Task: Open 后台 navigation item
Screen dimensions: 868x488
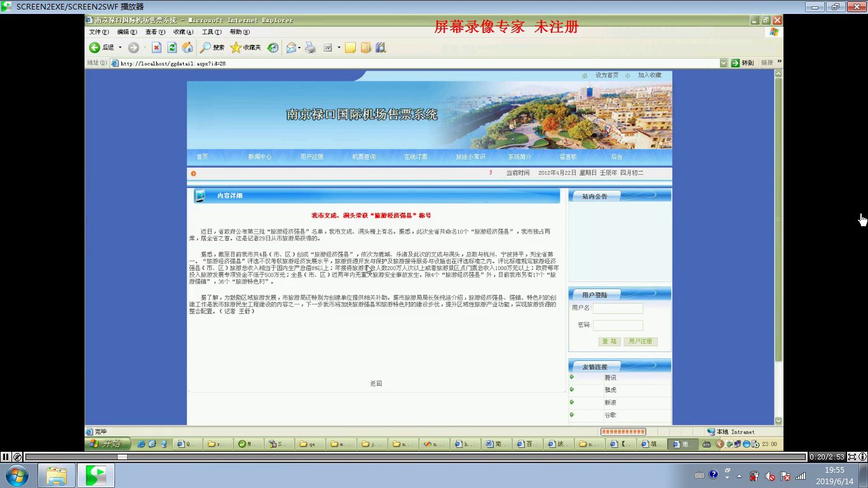Action: (616, 157)
